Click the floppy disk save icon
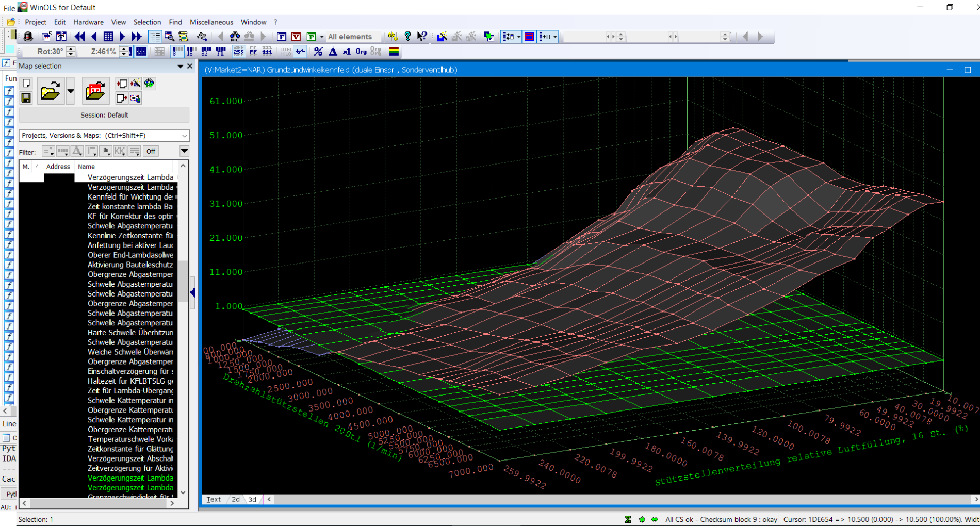980x526 pixels. 26,98
